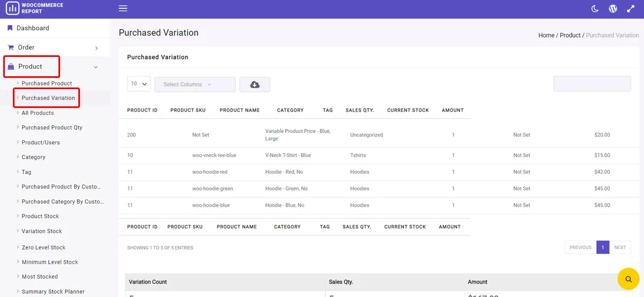Image resolution: width=644 pixels, height=297 pixels.
Task: Click the Variation Count summary header
Action: (148, 282)
